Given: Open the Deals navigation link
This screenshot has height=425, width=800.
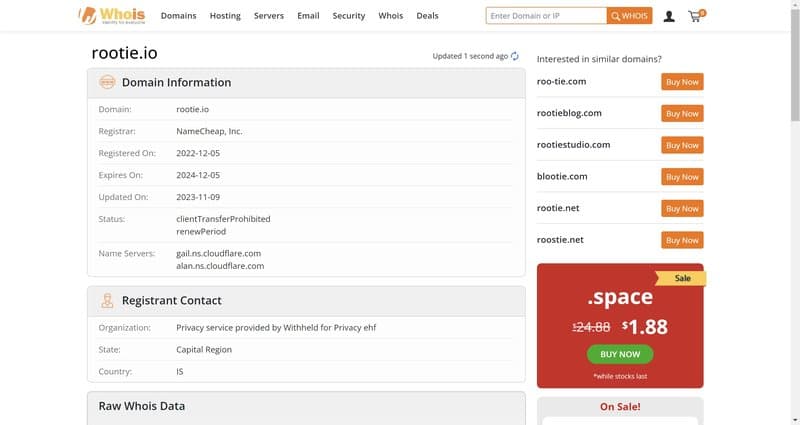Looking at the screenshot, I should 427,16.
